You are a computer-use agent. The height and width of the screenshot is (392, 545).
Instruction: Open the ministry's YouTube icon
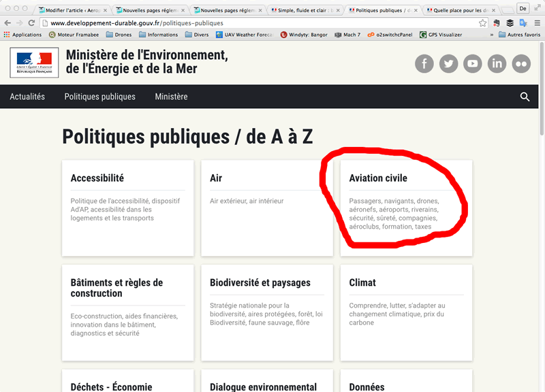coord(472,63)
